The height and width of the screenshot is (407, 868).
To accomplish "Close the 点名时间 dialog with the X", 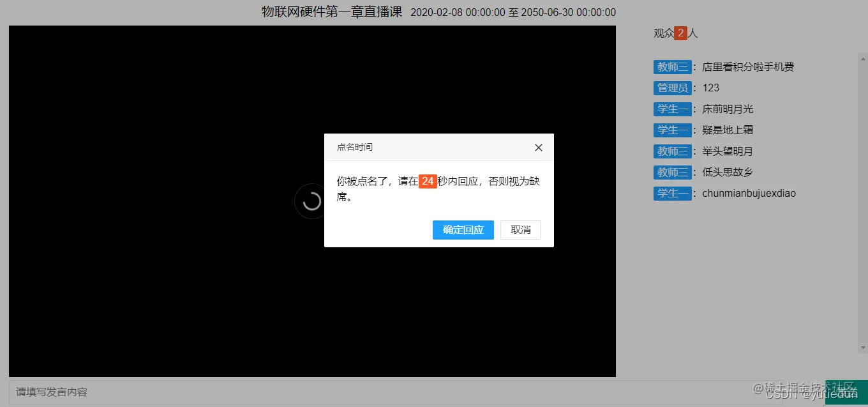I will point(539,148).
